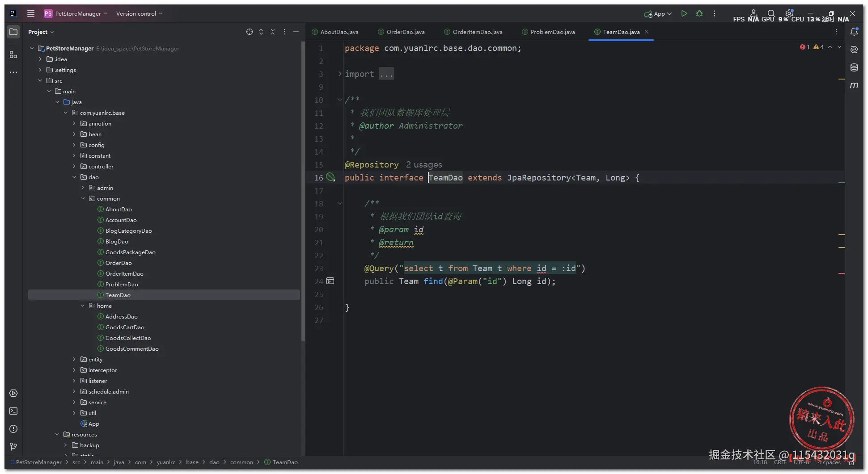Open the Terminal tool window
The width and height of the screenshot is (868, 474).
pyautogui.click(x=13, y=411)
